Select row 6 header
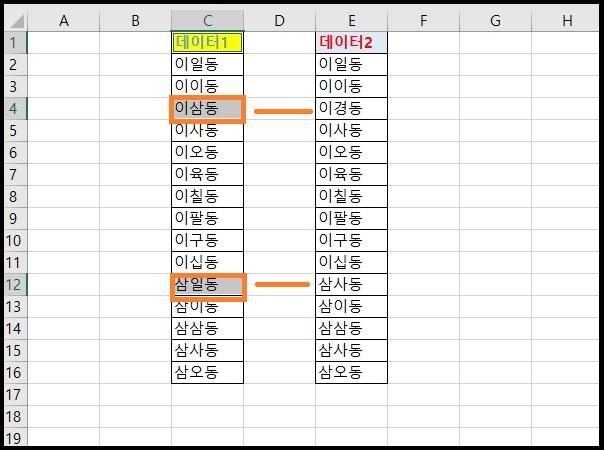This screenshot has height=450, width=604. pyautogui.click(x=15, y=153)
